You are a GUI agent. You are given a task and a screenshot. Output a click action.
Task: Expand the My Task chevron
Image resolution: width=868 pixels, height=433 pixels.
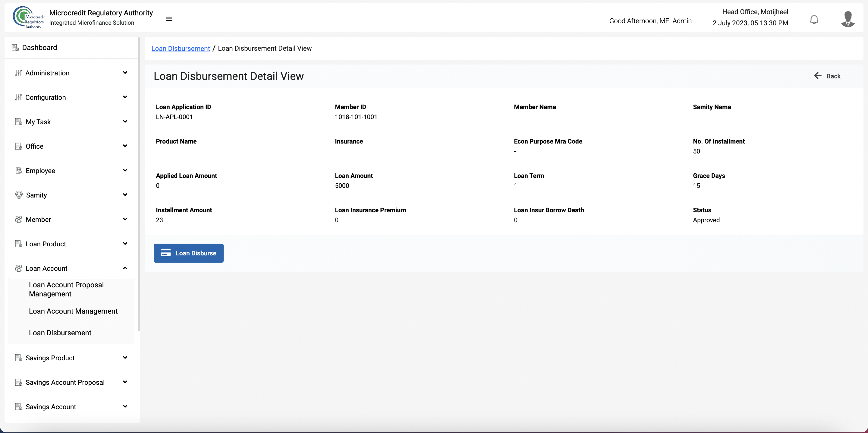click(x=125, y=122)
